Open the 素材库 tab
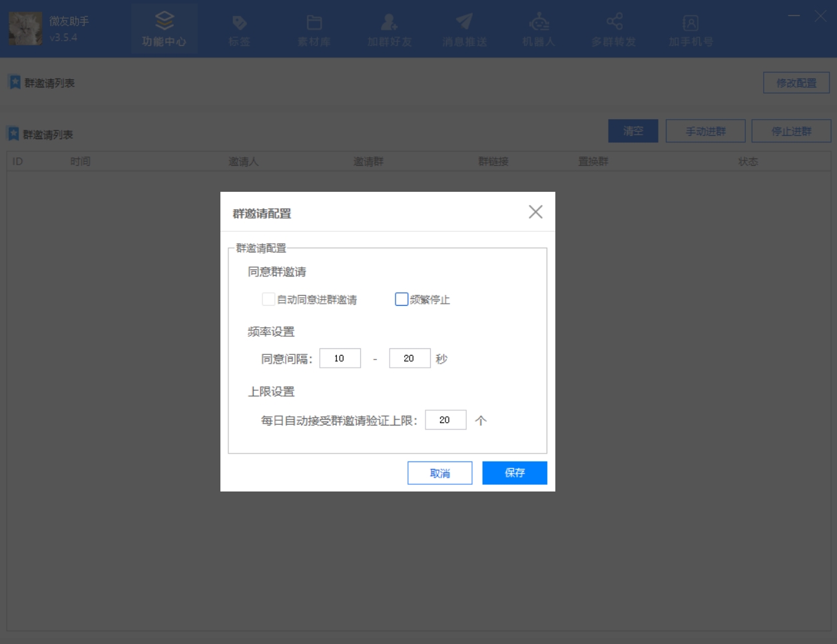This screenshot has width=837, height=644. (314, 29)
